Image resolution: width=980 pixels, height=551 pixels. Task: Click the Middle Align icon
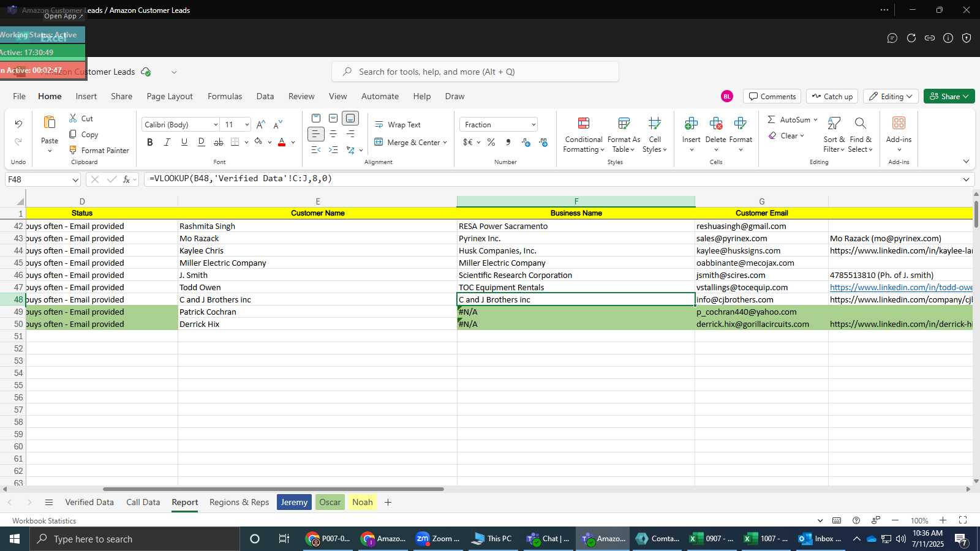click(x=333, y=118)
